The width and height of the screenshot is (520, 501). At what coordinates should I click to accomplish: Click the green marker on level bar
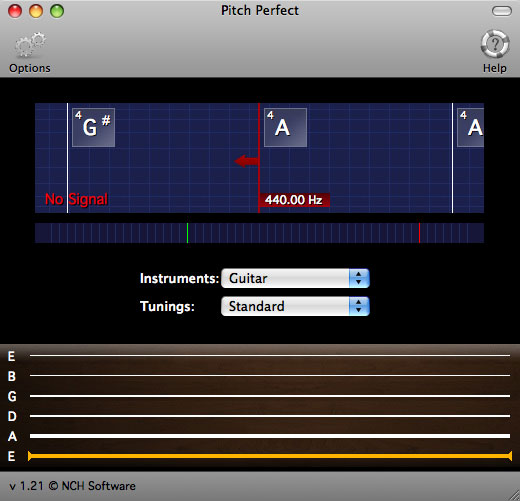(187, 233)
